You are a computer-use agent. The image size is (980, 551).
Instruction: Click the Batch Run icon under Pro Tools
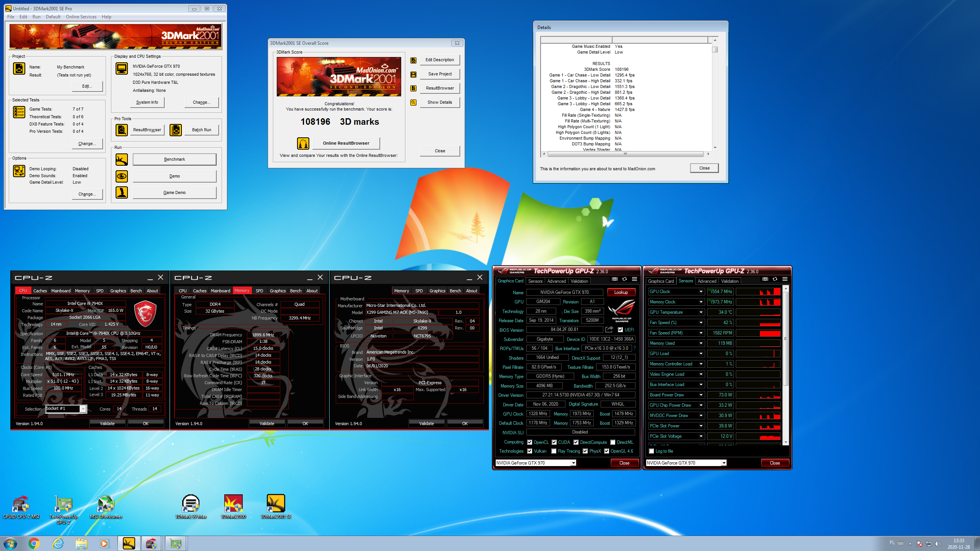pos(176,130)
